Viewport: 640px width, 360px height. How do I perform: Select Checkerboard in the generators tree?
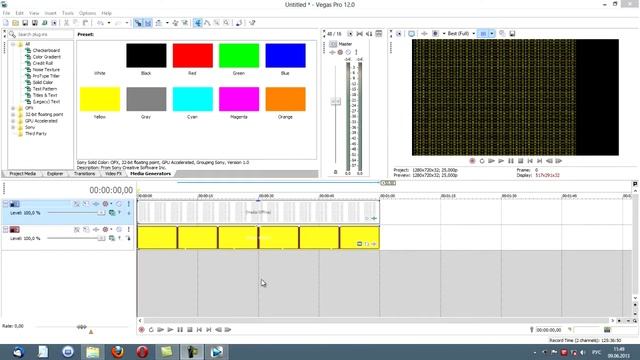point(46,50)
